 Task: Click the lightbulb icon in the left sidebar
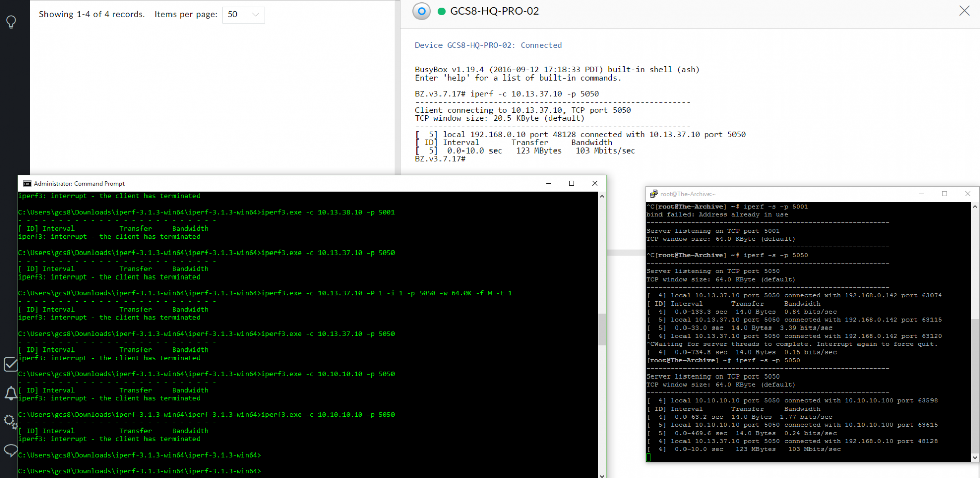(11, 21)
